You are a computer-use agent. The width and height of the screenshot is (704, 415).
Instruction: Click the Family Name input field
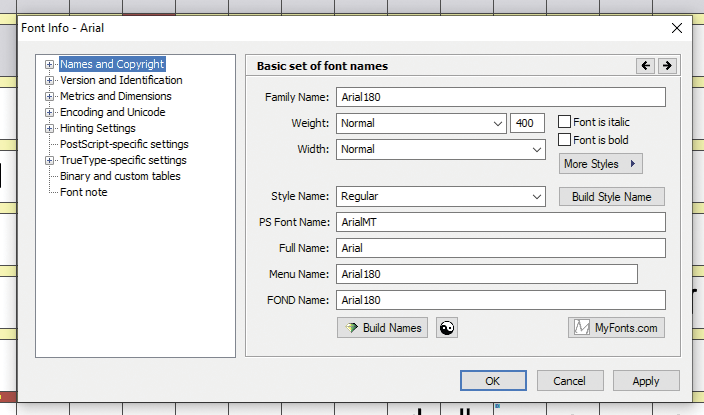click(501, 97)
